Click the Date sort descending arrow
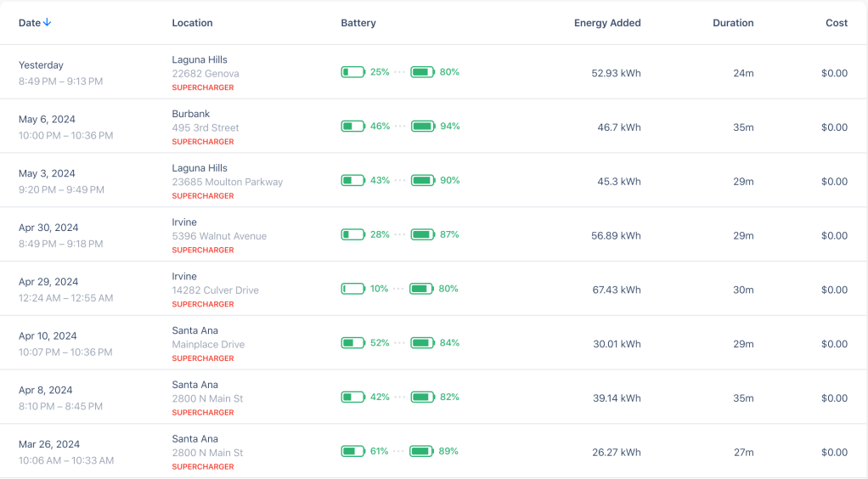This screenshot has width=868, height=479. tap(48, 23)
